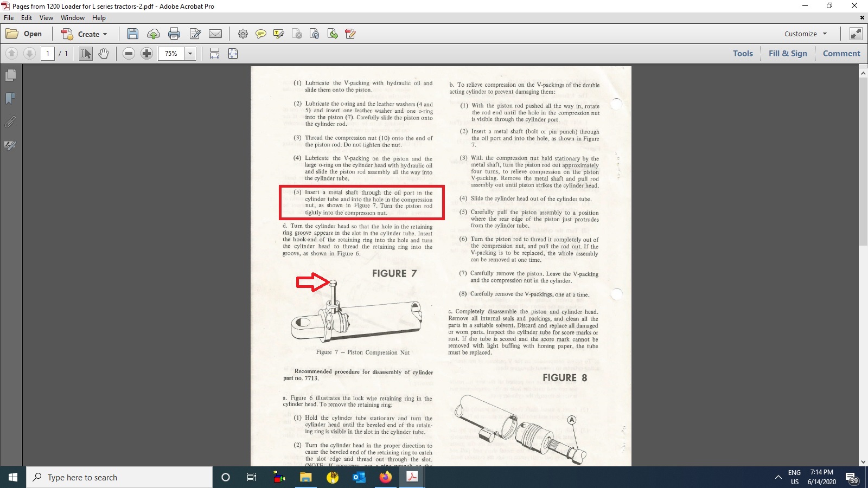Image resolution: width=868 pixels, height=488 pixels.
Task: Toggle the Bookmarks side panel
Action: [10, 99]
